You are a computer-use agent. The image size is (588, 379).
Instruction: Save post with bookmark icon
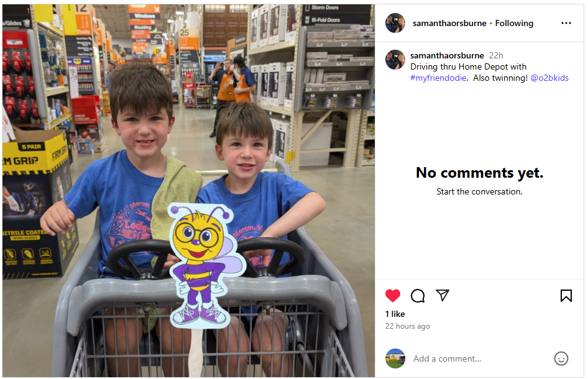(x=566, y=296)
